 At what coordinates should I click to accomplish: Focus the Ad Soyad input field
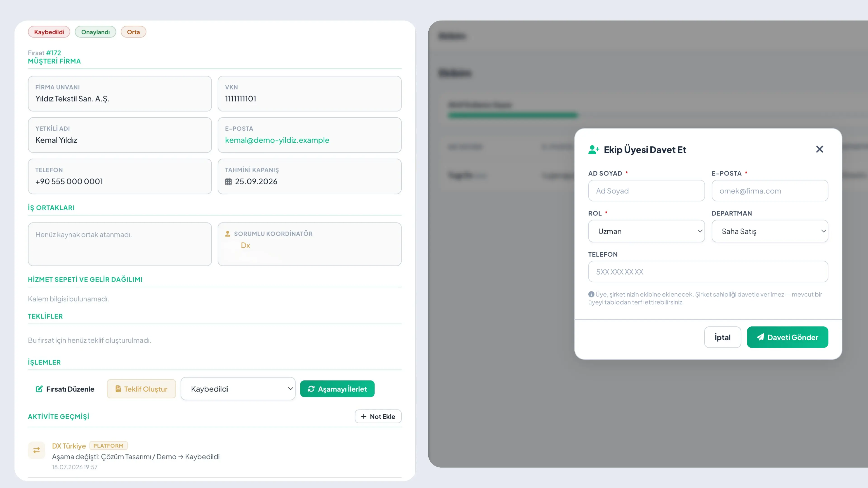tap(646, 191)
